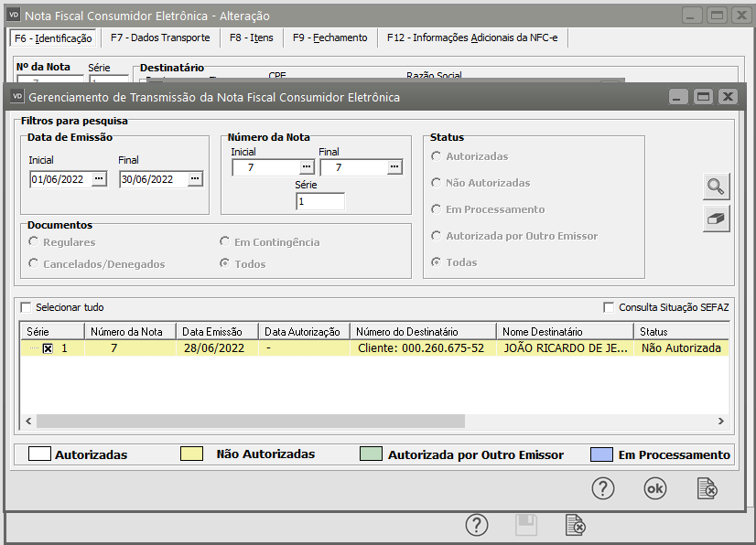Sort by Data Emissão column header
Image resolution: width=756 pixels, height=545 pixels.
coord(217,331)
